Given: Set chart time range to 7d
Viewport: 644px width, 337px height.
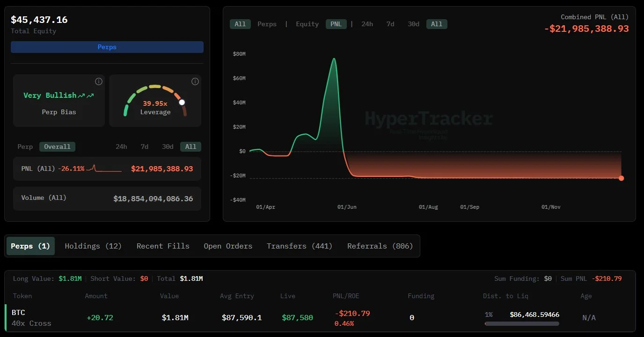Looking at the screenshot, I should pyautogui.click(x=390, y=24).
